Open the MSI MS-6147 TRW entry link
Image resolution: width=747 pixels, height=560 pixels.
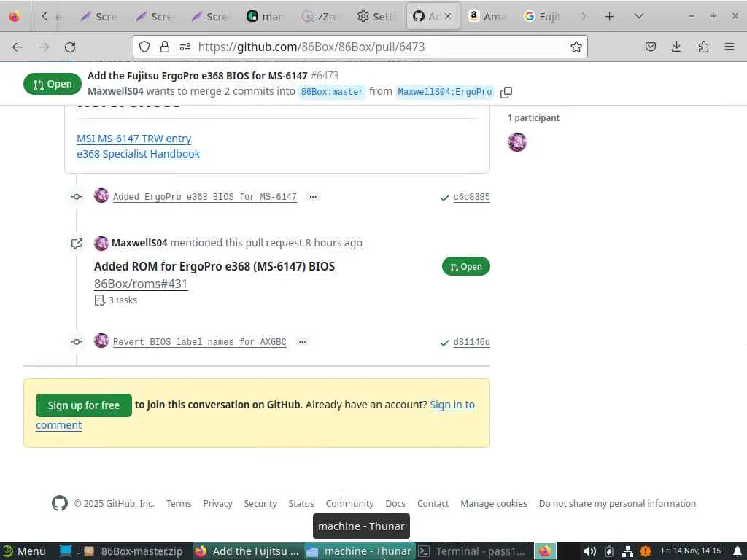[x=134, y=139]
